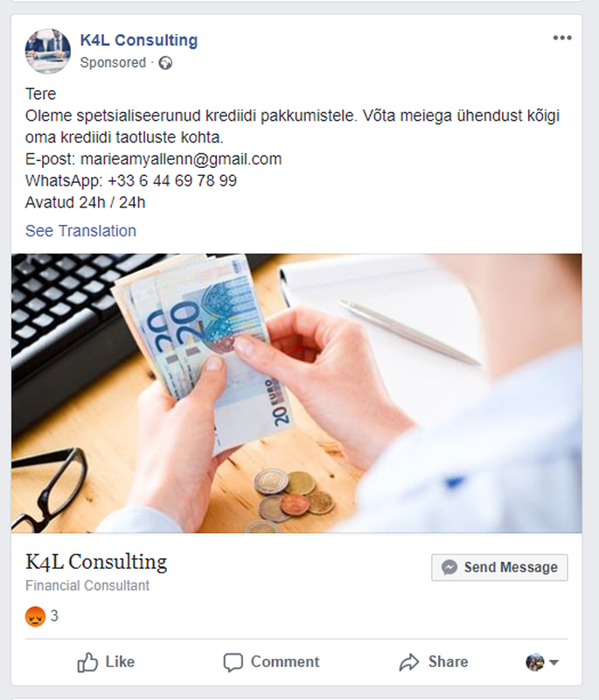Click the angry reaction emoji icon
Viewport: 599px width, 700px height.
point(35,617)
